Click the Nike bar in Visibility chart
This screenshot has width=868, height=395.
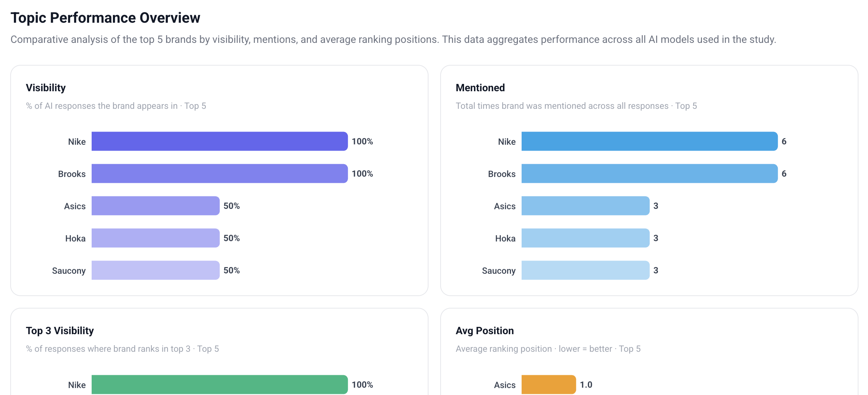(219, 141)
